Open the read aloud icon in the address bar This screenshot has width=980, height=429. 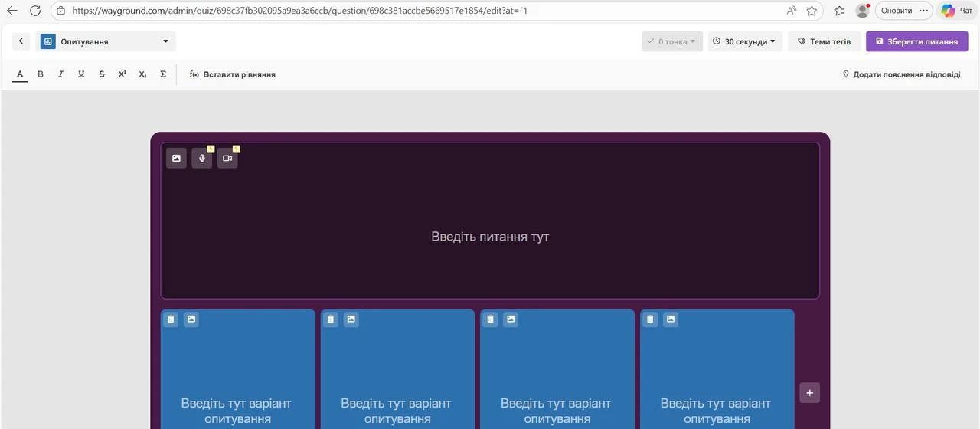tap(792, 11)
